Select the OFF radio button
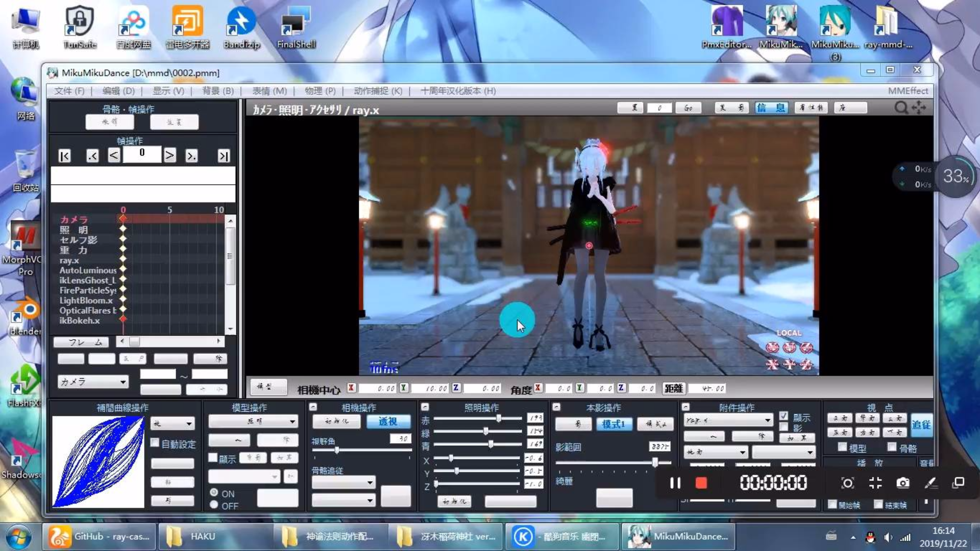 (x=214, y=505)
